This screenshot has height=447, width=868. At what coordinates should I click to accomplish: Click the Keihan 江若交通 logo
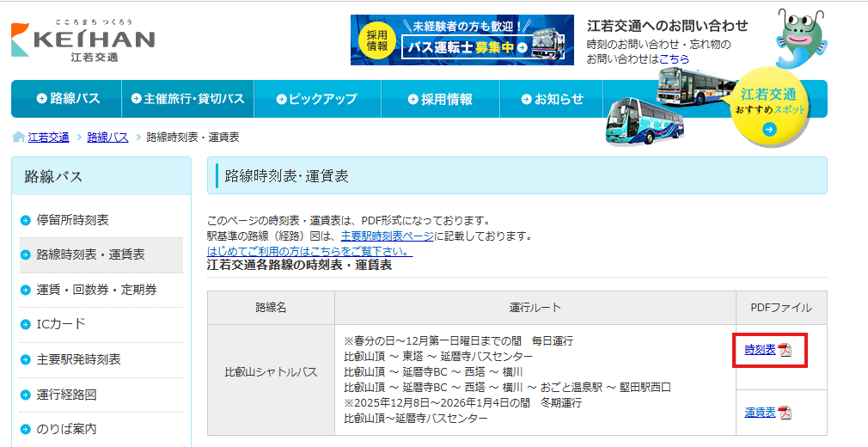point(83,40)
